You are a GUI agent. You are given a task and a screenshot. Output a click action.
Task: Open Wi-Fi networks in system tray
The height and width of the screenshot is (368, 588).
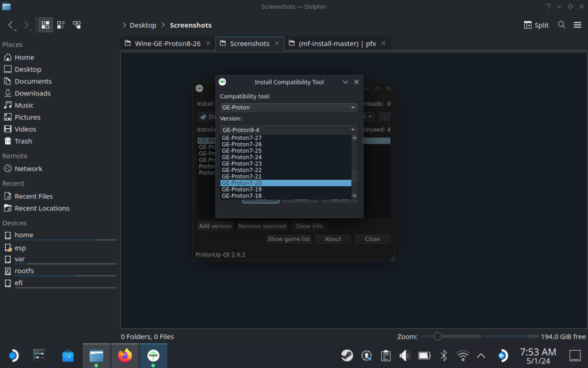pos(463,355)
